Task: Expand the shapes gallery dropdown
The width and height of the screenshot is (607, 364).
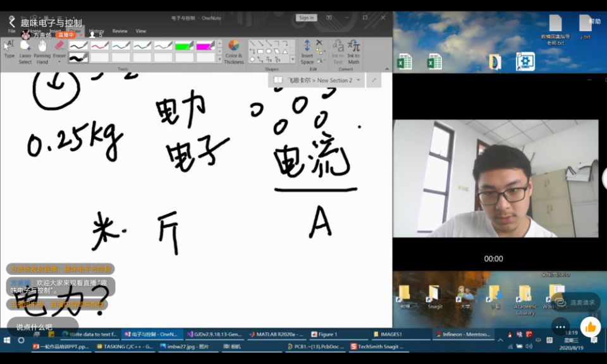Action: point(292,59)
